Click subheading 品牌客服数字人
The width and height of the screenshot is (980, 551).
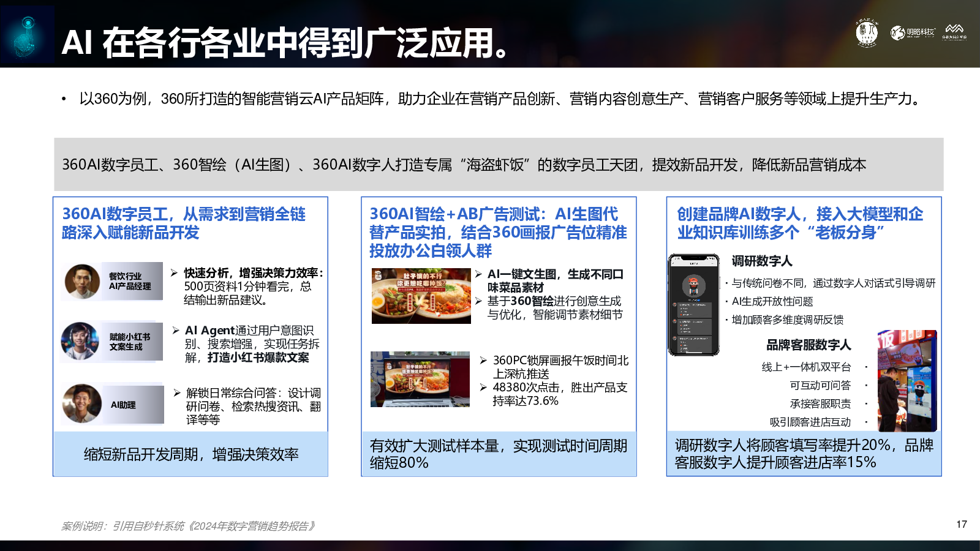coord(809,345)
